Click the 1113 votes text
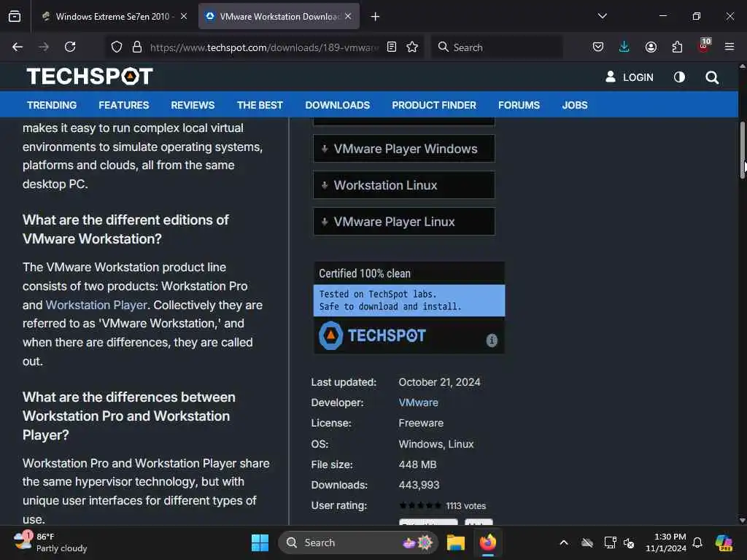Image resolution: width=747 pixels, height=560 pixels. pyautogui.click(x=465, y=506)
